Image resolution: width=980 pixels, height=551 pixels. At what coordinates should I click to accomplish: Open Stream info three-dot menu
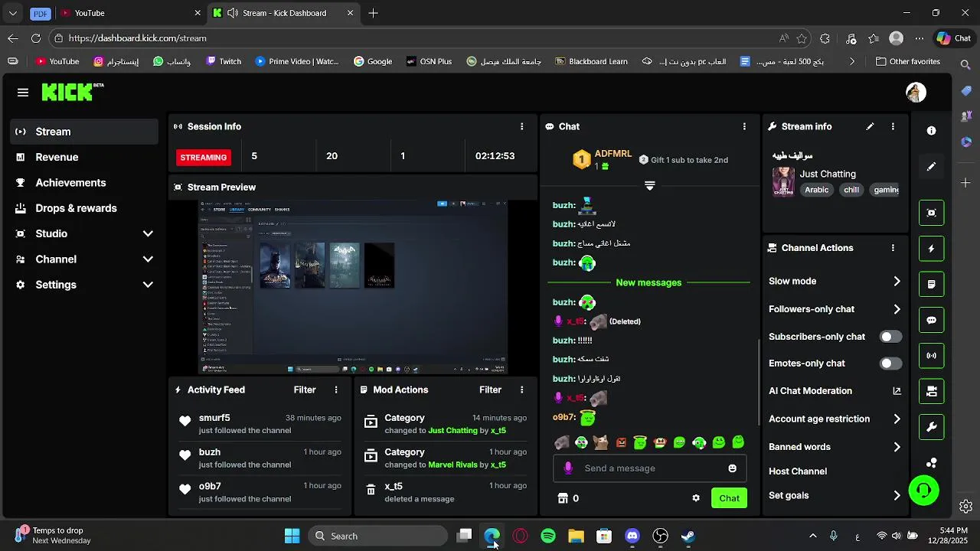tap(893, 126)
